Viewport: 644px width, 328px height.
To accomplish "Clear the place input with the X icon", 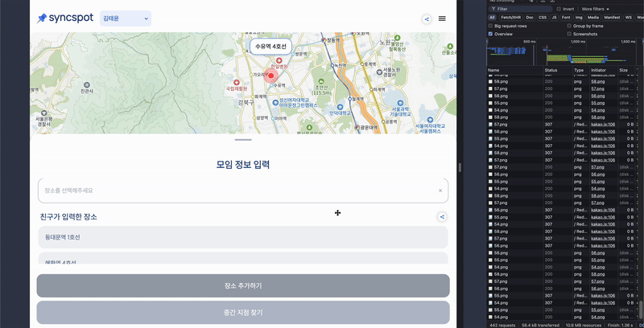I will 440,191.
